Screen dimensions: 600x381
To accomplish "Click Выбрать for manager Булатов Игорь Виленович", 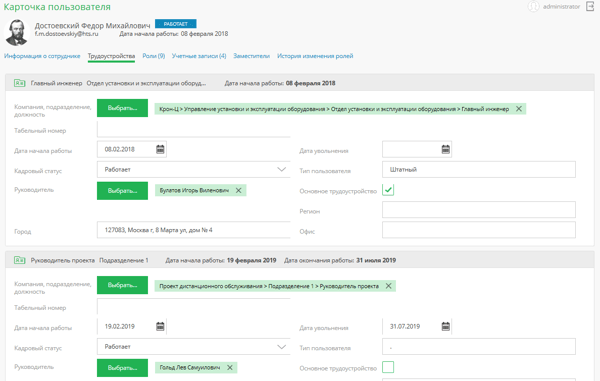I will coord(122,190).
